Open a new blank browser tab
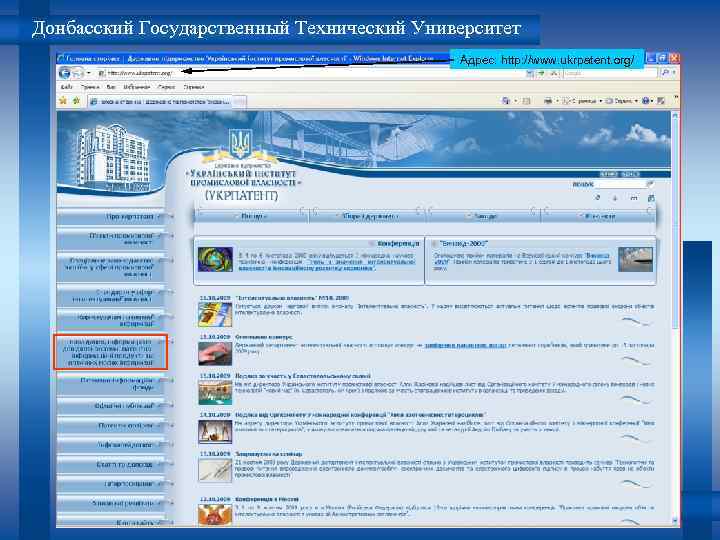 pos(240,102)
